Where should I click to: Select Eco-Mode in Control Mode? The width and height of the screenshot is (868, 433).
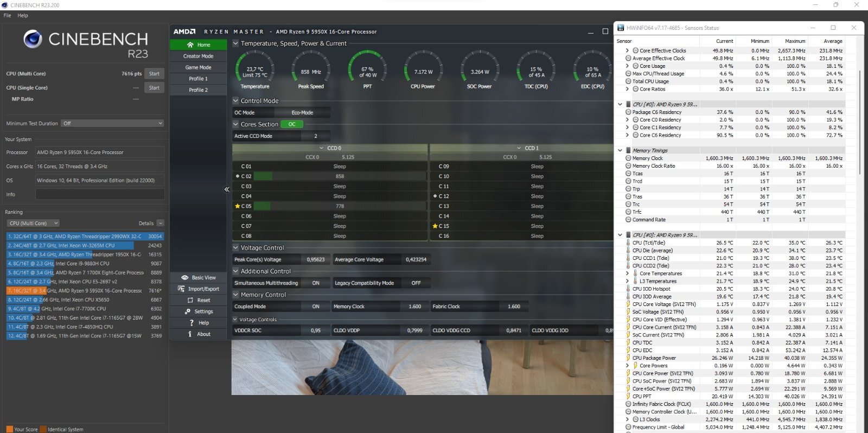click(302, 113)
